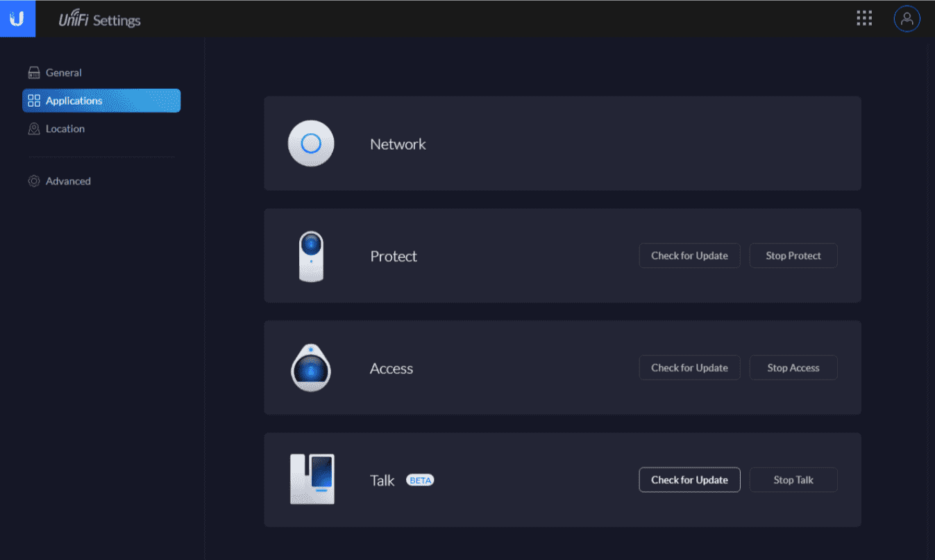The image size is (935, 560).
Task: Open the user profile account icon
Action: click(x=907, y=19)
